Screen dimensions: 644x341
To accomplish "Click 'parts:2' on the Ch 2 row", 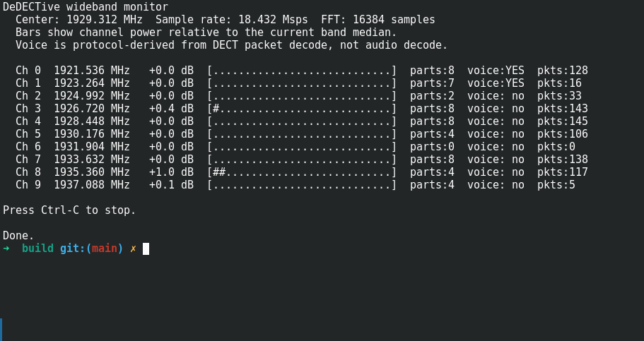I will [x=432, y=96].
